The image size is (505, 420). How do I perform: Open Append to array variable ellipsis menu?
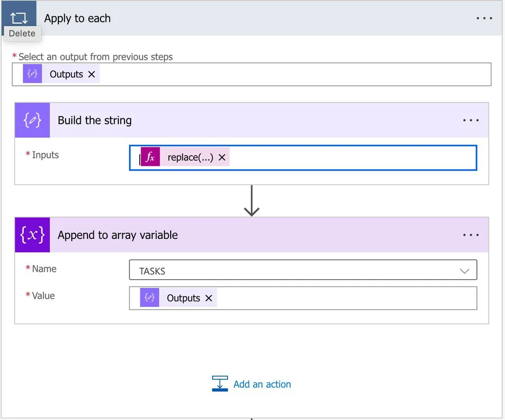471,235
